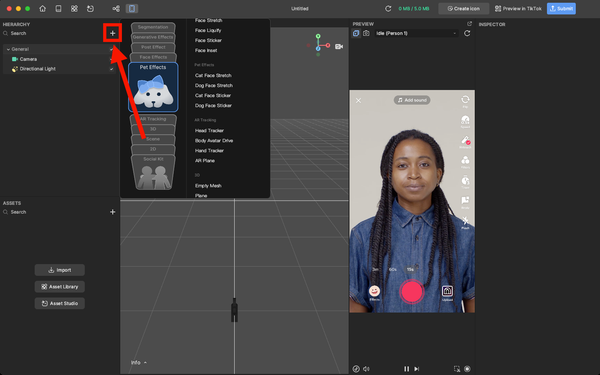600x375 pixels.
Task: Pause the preview playback
Action: click(x=406, y=369)
